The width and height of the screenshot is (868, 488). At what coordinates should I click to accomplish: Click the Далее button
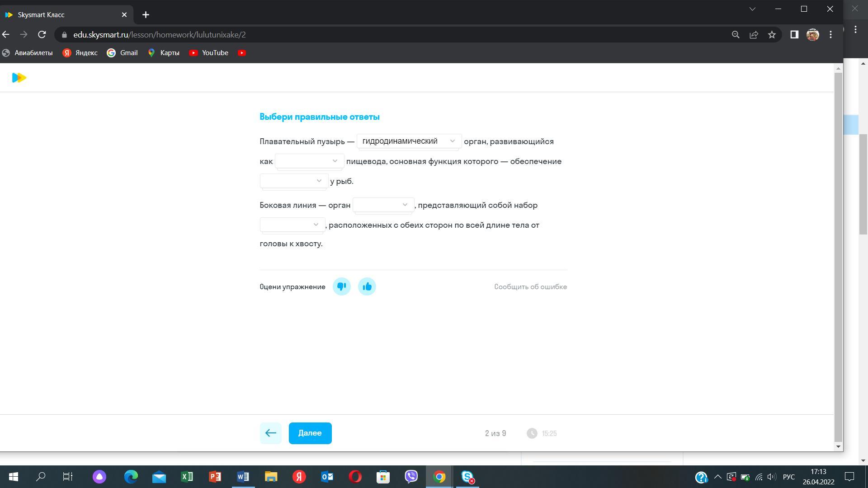point(310,433)
